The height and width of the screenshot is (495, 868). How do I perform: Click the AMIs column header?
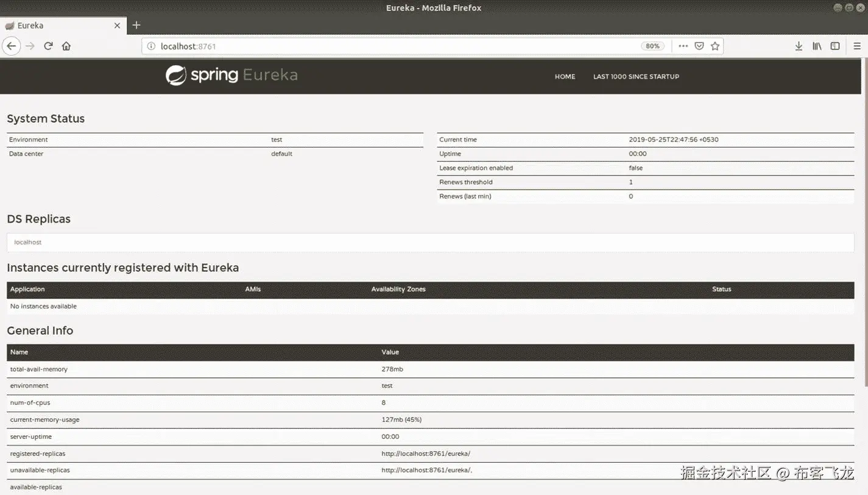(253, 289)
